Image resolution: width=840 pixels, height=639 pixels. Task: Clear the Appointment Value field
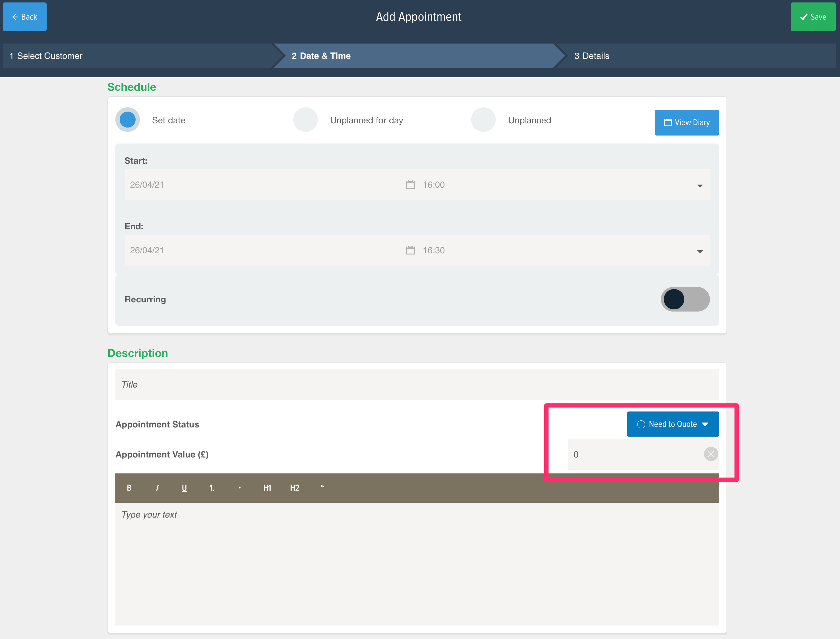[711, 454]
